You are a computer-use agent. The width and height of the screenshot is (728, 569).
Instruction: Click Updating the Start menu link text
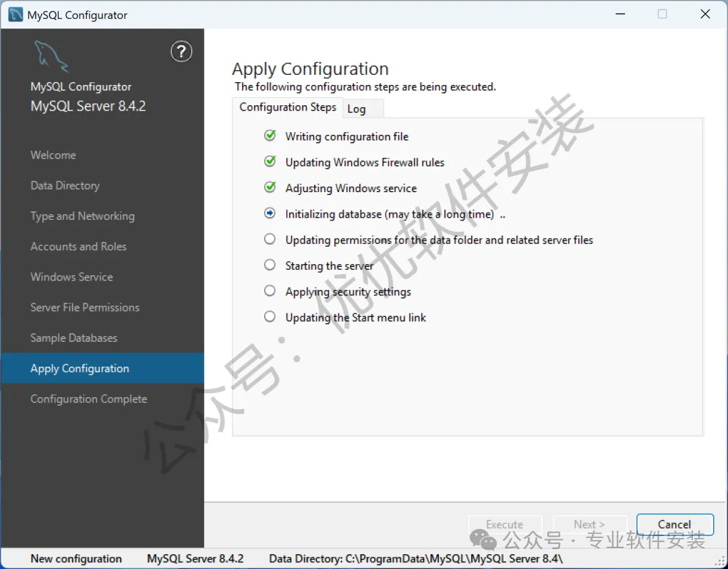[356, 318]
